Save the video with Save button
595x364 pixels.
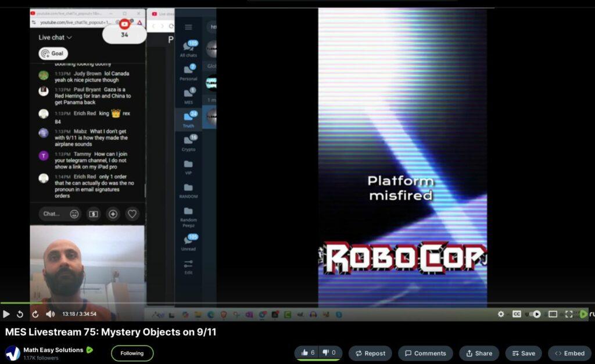524,353
